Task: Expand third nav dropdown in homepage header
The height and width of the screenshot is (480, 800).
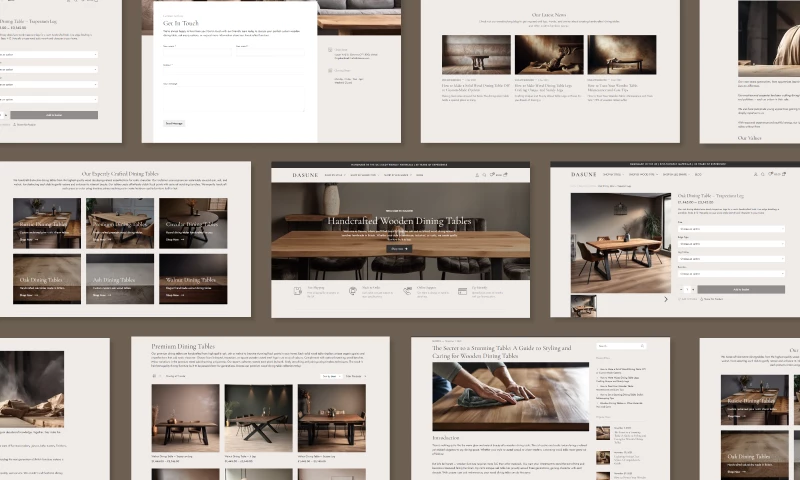Action: tap(397, 175)
